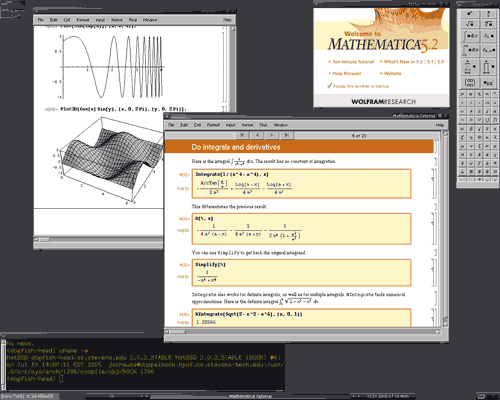The width and height of the screenshot is (500, 400).
Task: Insert the product template from palette
Action: tap(488, 67)
